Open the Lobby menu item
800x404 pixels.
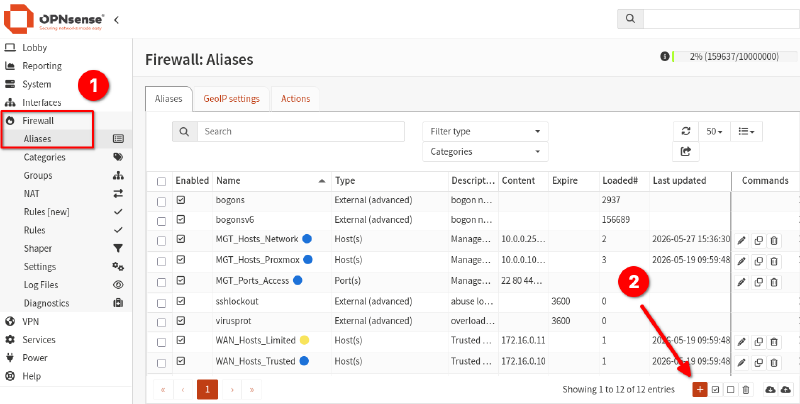[34, 48]
